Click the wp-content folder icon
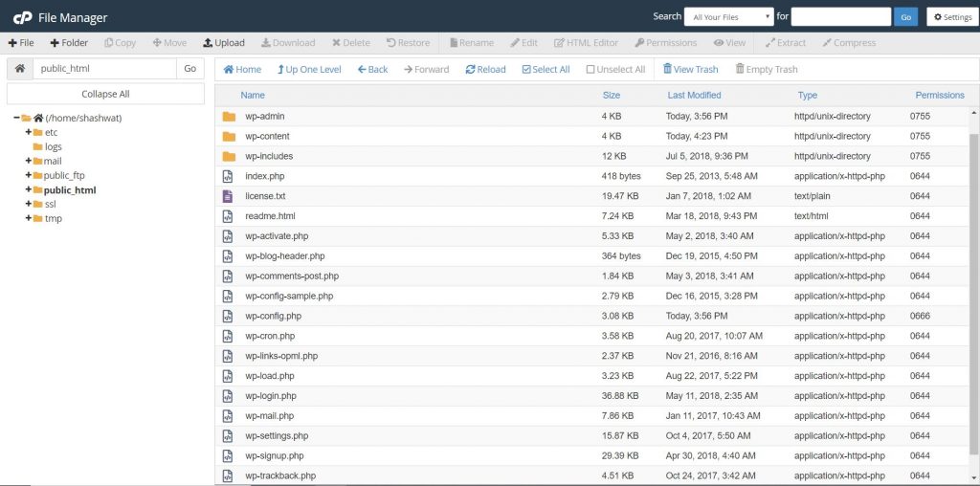 click(x=229, y=136)
